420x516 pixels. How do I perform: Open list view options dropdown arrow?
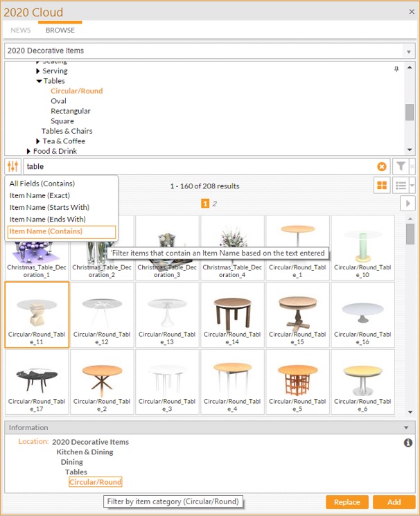(412, 186)
